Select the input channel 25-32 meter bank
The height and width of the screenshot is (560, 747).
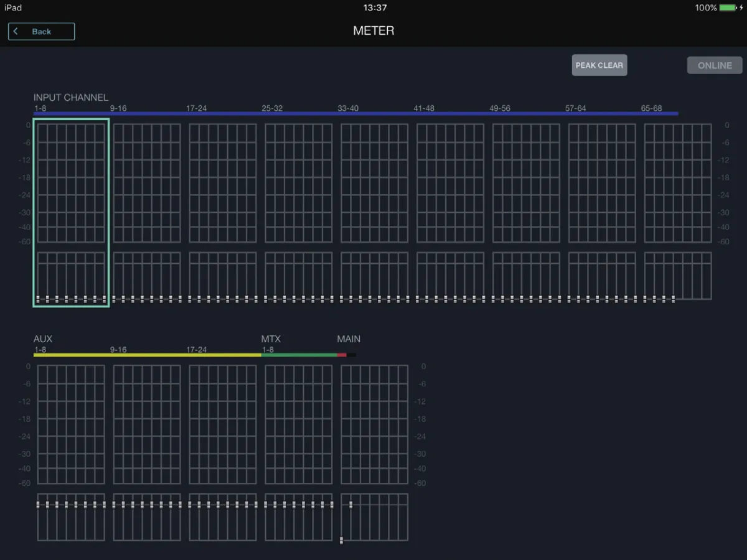[299, 212]
